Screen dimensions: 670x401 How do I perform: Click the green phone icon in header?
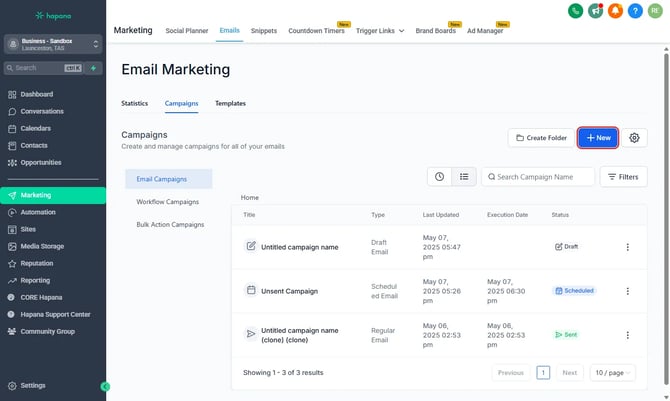[575, 11]
